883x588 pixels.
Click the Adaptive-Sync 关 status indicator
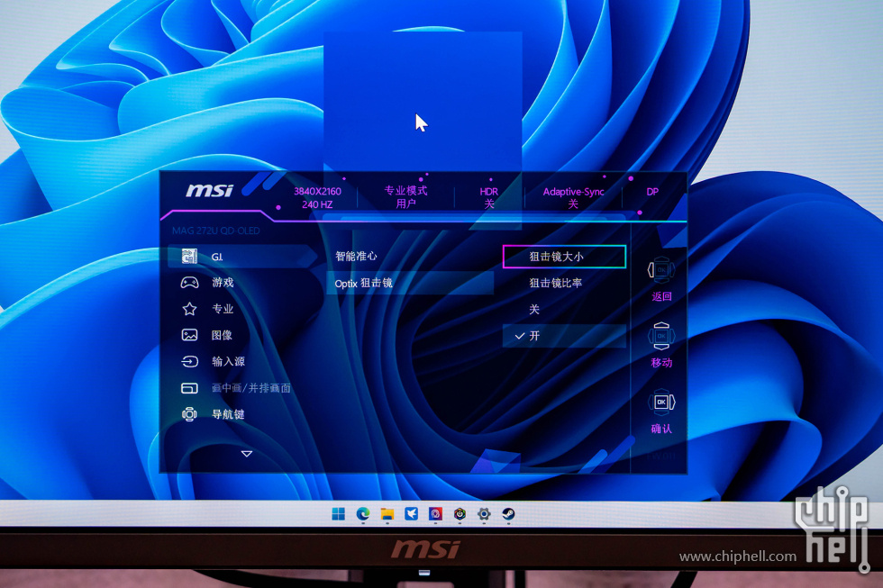(573, 197)
